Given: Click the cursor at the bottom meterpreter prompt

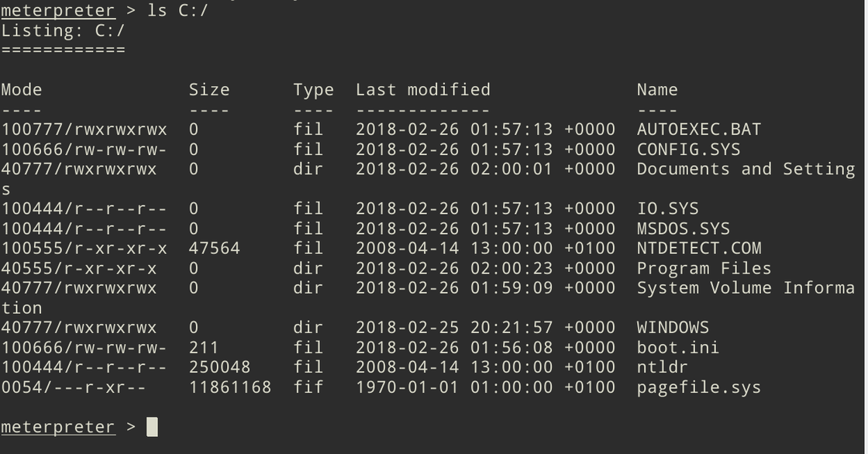Looking at the screenshot, I should [152, 427].
